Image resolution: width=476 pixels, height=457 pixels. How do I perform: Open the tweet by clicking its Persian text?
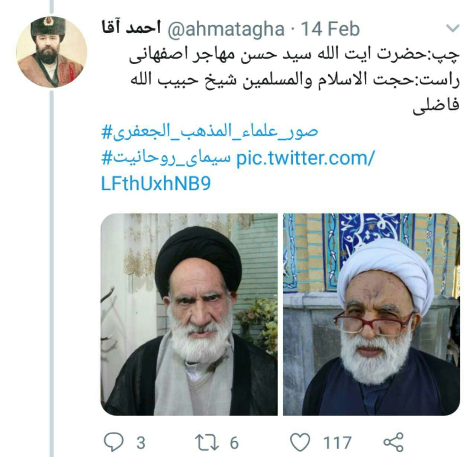tap(294, 80)
